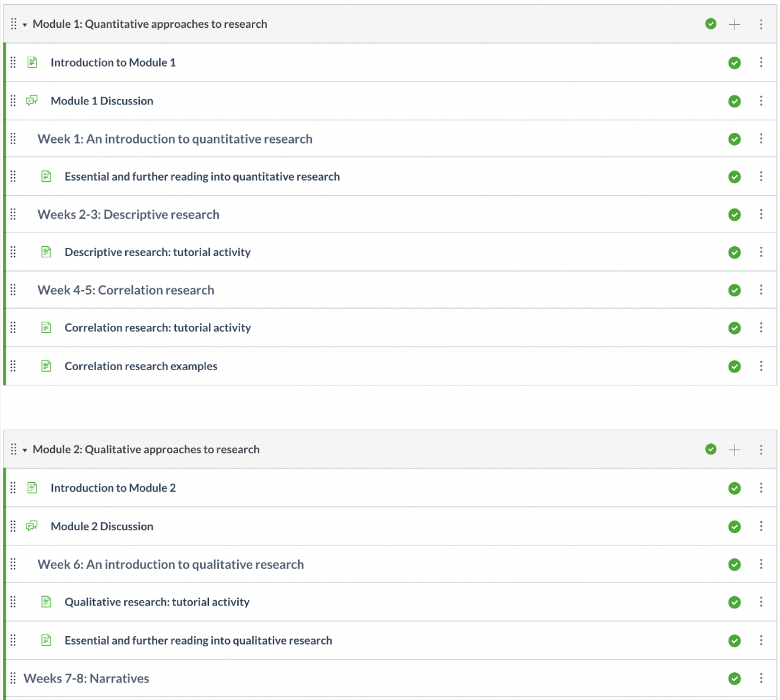
Task: Click page icon beside Introduction to Module 1
Action: click(x=32, y=62)
